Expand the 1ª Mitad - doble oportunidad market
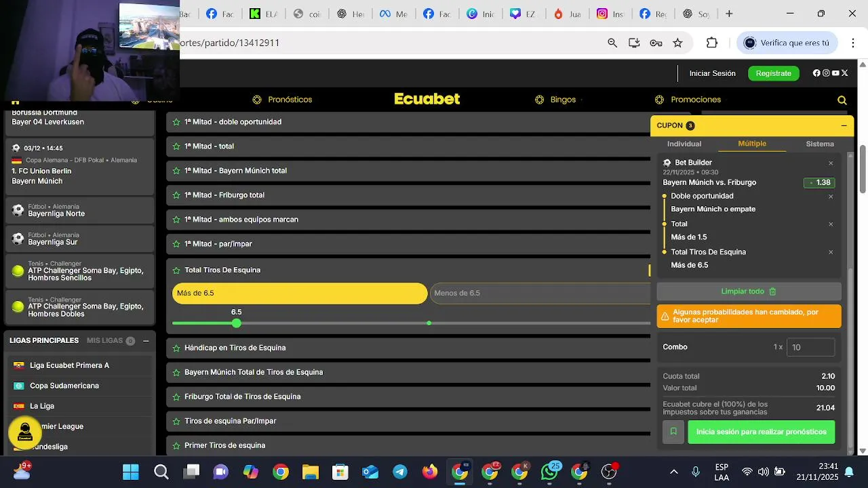Viewport: 868px width, 488px height. (408, 122)
